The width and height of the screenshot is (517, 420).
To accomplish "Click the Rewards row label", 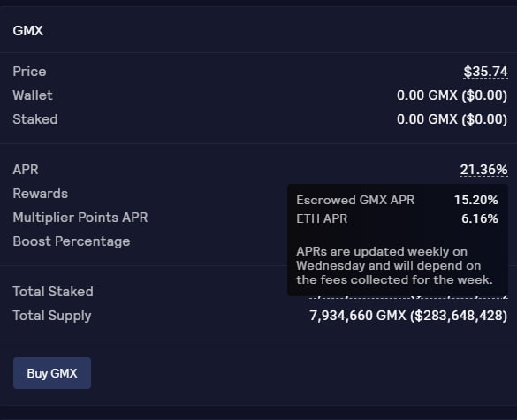I will [x=41, y=194].
